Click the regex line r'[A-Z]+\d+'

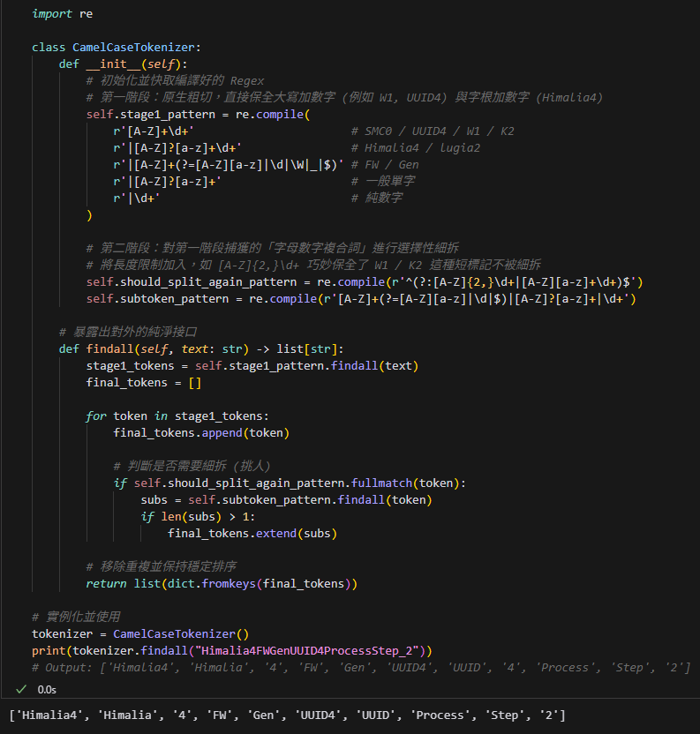click(x=154, y=131)
